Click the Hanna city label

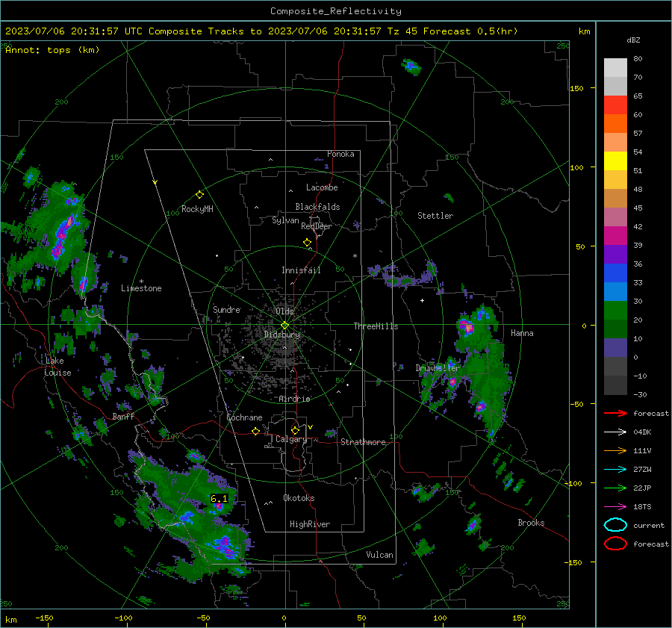[x=522, y=333]
